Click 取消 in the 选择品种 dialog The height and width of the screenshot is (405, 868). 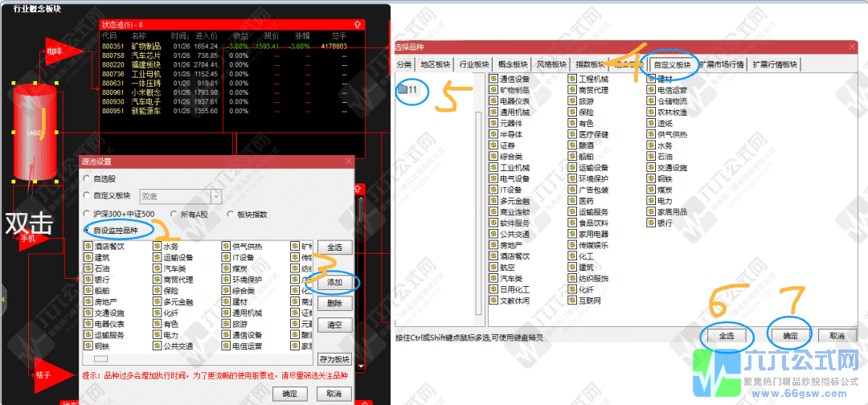click(x=837, y=336)
